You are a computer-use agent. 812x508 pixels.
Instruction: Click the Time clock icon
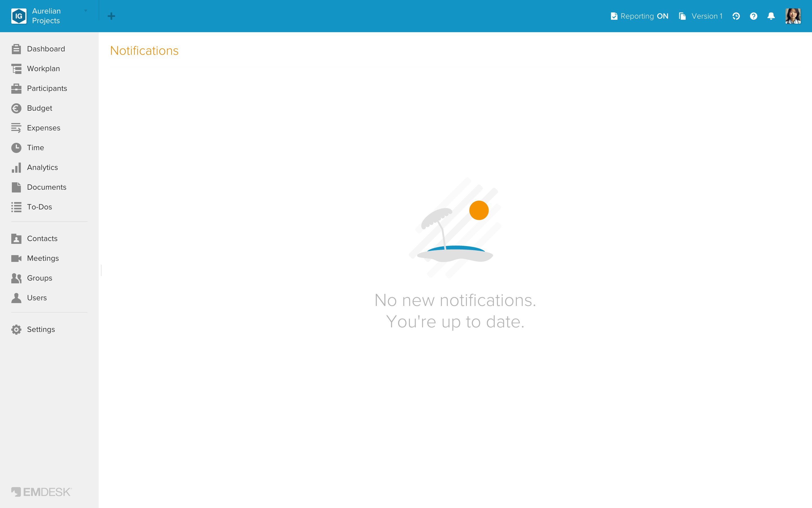[x=16, y=148]
